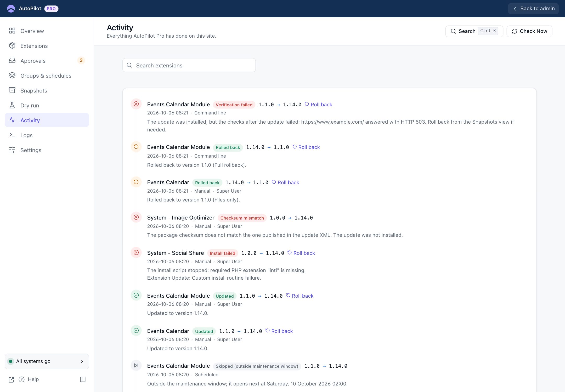Click the Activity pulse icon
This screenshot has height=392, width=565.
click(12, 120)
